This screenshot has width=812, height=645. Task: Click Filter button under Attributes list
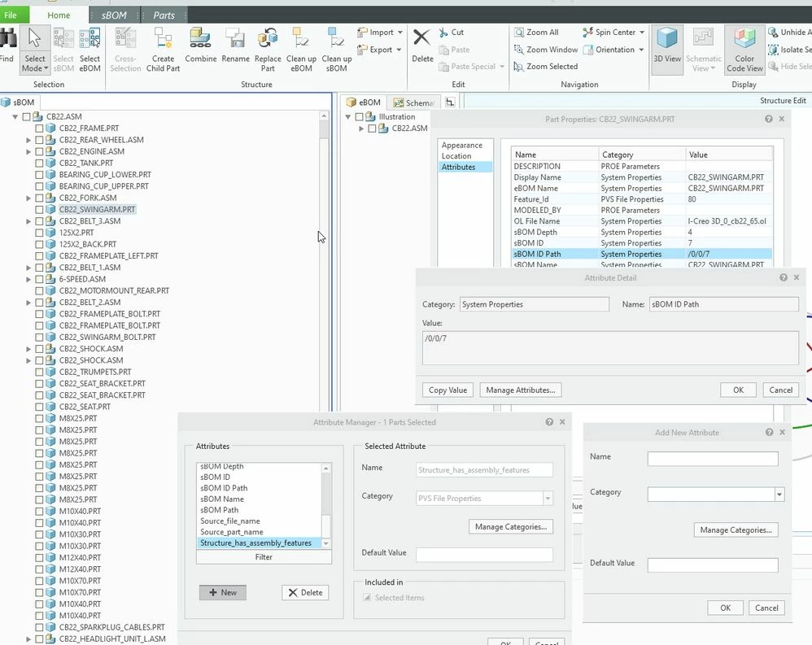(x=264, y=557)
